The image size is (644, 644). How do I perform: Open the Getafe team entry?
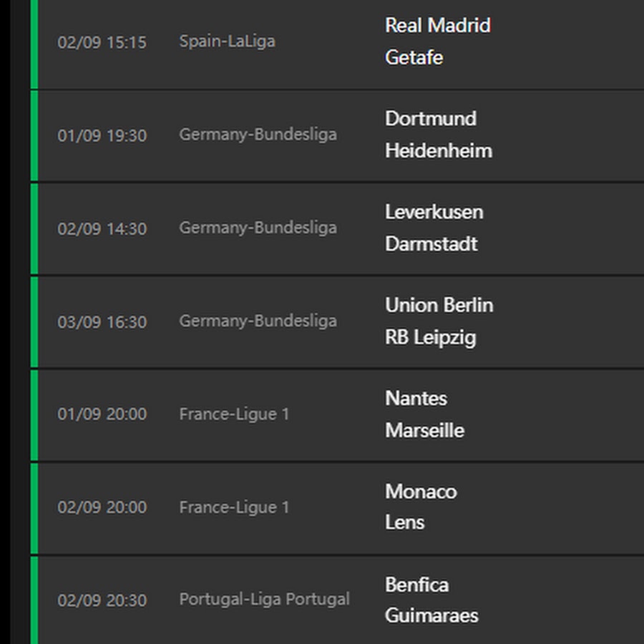[414, 57]
